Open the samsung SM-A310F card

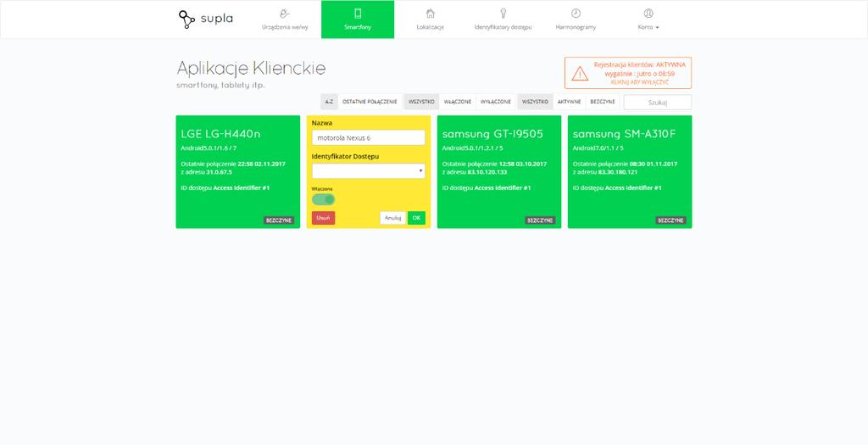pos(630,171)
